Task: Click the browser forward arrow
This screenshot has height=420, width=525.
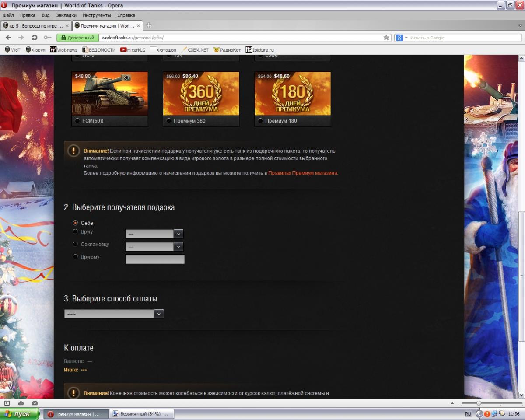Action: 21,38
